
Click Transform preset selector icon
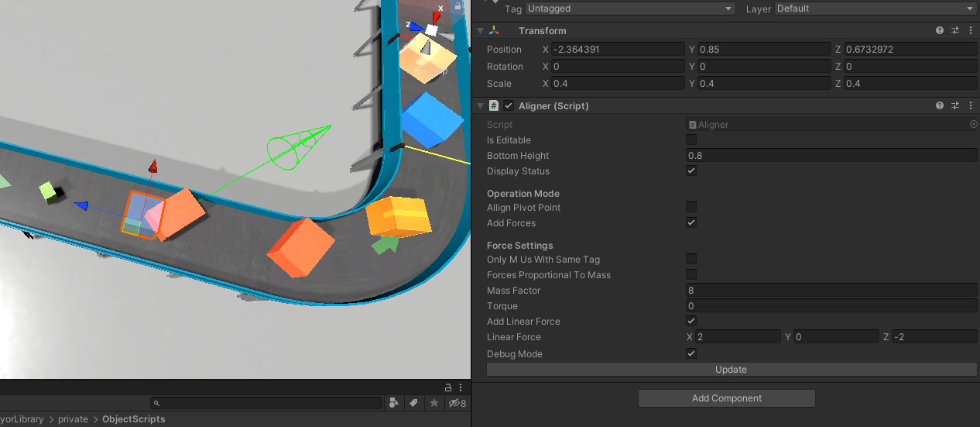point(955,31)
